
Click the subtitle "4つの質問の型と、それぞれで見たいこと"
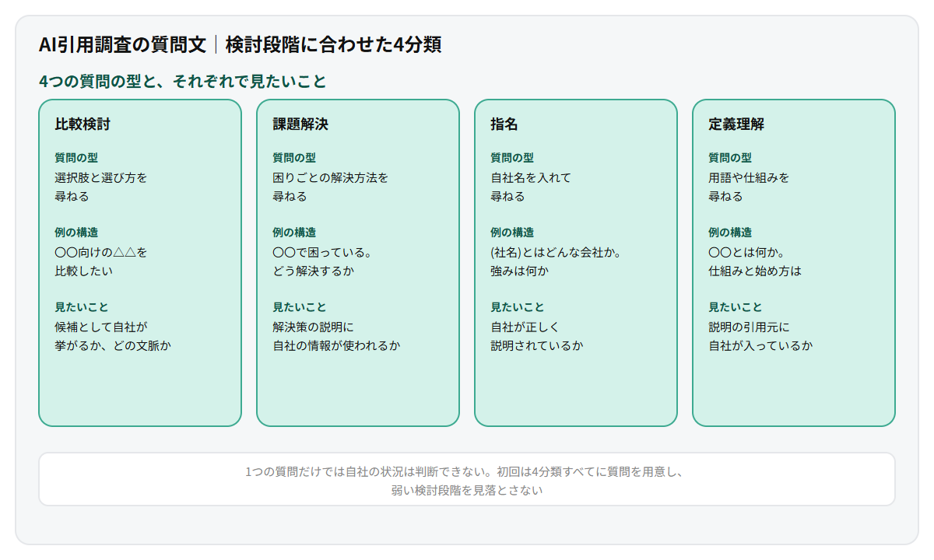pyautogui.click(x=182, y=82)
